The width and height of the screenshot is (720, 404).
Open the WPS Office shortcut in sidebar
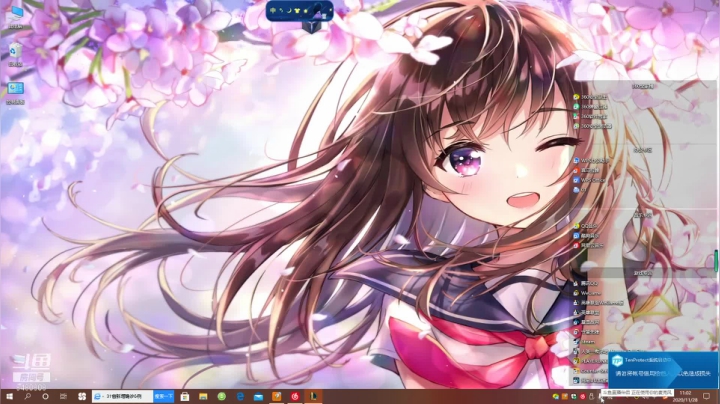[x=592, y=180]
